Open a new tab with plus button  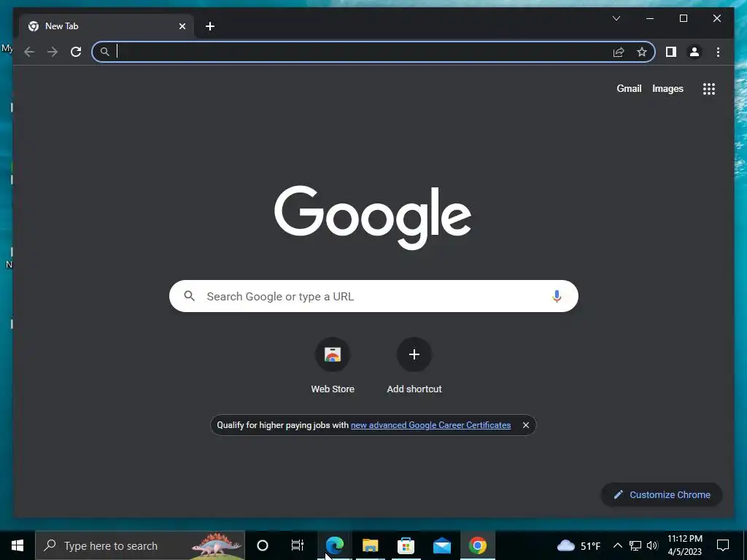click(210, 26)
